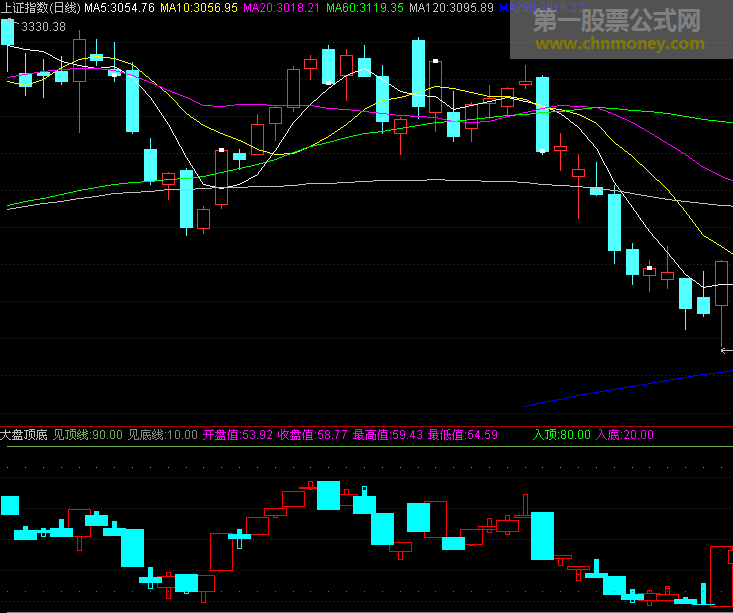Click the 最低值:54.59 readout
Image resolution: width=733 pixels, height=613 pixels.
click(462, 435)
